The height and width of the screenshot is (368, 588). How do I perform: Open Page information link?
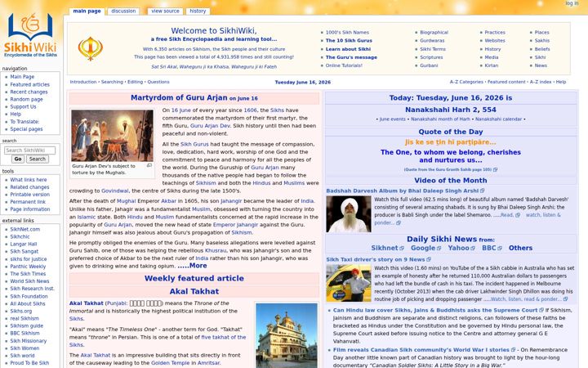click(x=30, y=209)
